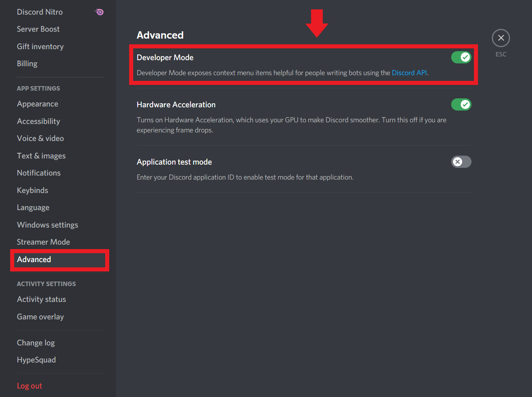Screen dimensions: 532x397
Task: Open Activity status settings
Action: (41, 299)
